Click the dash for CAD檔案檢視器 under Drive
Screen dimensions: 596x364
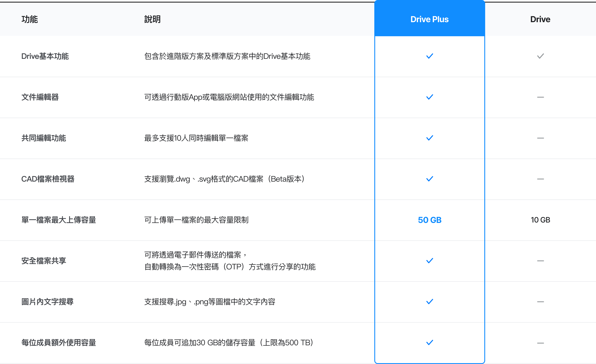coord(540,179)
